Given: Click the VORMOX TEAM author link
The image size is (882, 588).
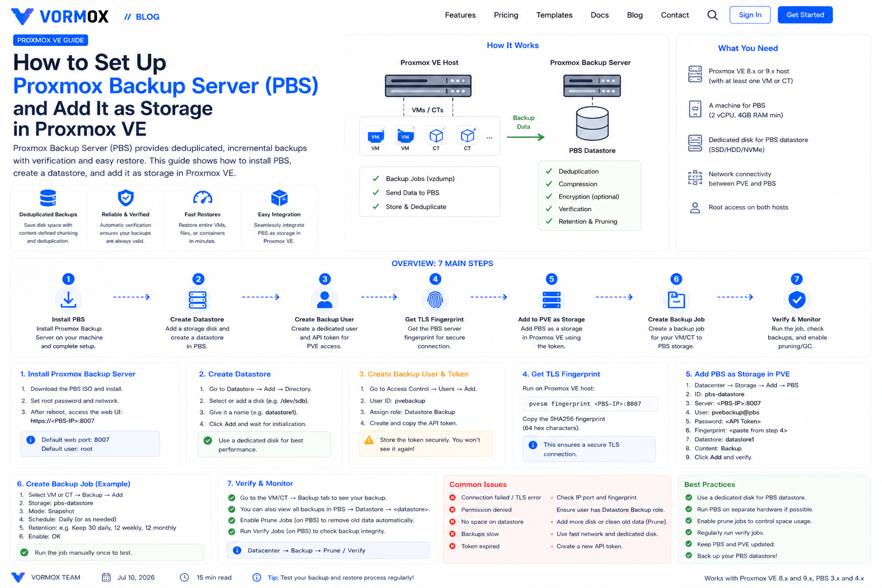Looking at the screenshot, I should coord(56,577).
